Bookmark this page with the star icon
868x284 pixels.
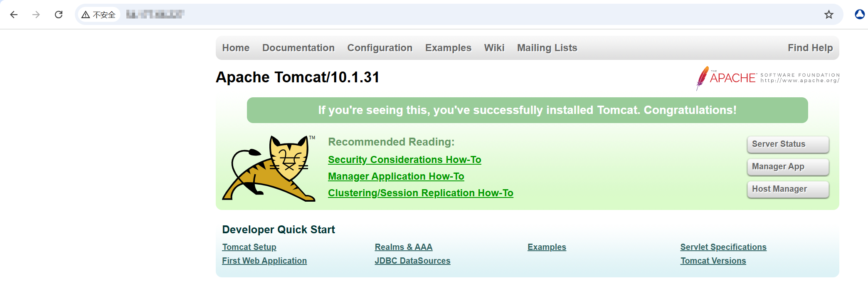[829, 15]
